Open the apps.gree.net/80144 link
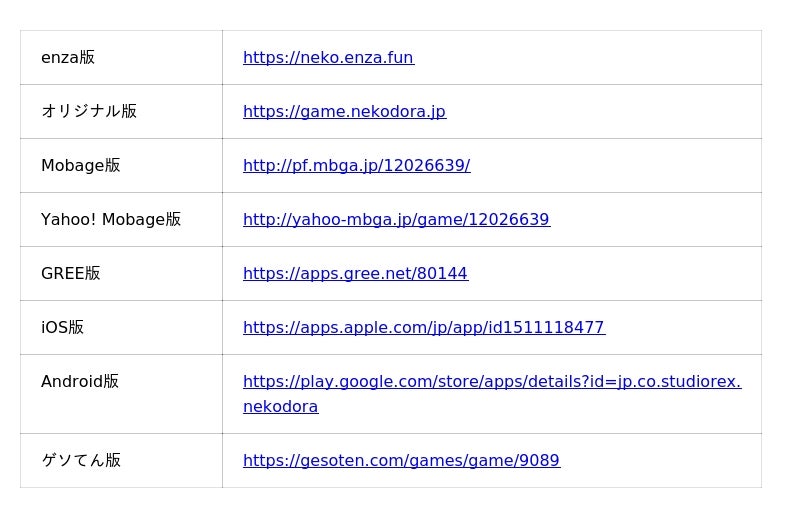The image size is (800, 518). tap(355, 274)
